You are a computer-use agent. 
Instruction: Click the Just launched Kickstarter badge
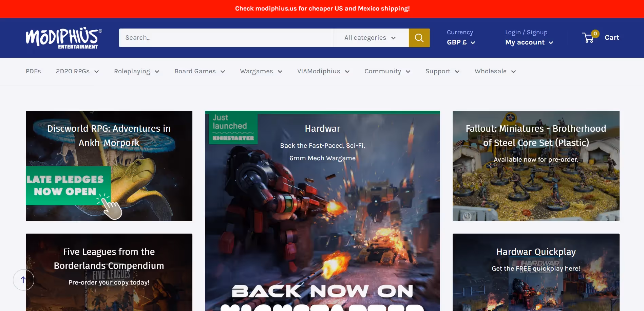(x=233, y=129)
